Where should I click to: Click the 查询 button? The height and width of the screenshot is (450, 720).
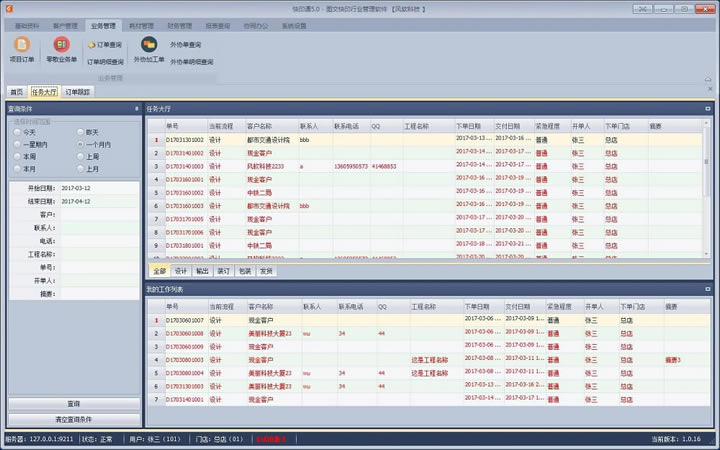tap(74, 404)
